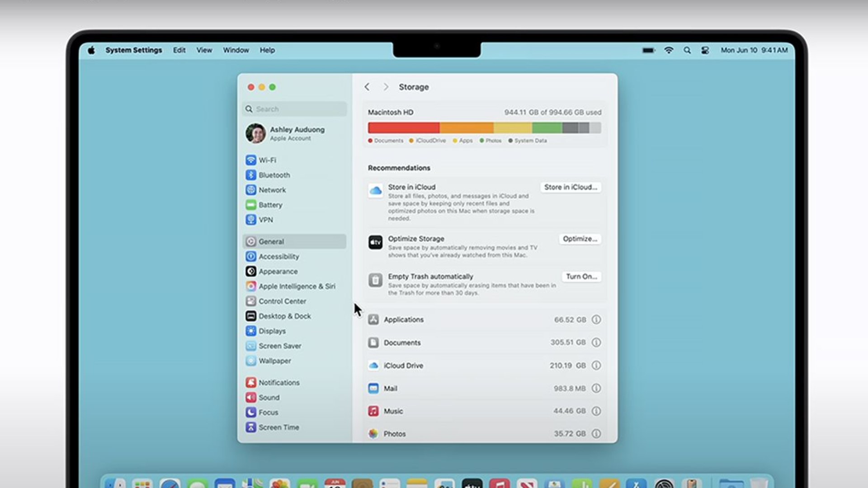The height and width of the screenshot is (488, 868).
Task: Open Appearance settings
Action: [x=294, y=271]
